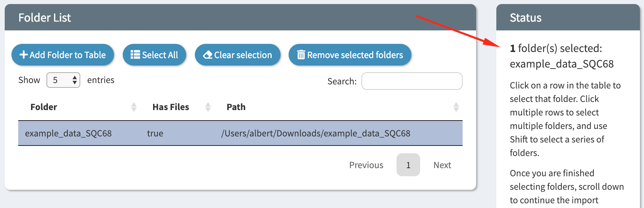The height and width of the screenshot is (208, 644).
Task: Click the Remove selected folders button label
Action: tap(355, 55)
